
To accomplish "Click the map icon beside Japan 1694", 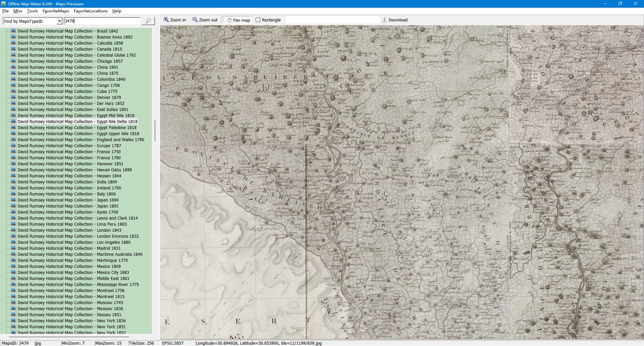I will tap(13, 200).
